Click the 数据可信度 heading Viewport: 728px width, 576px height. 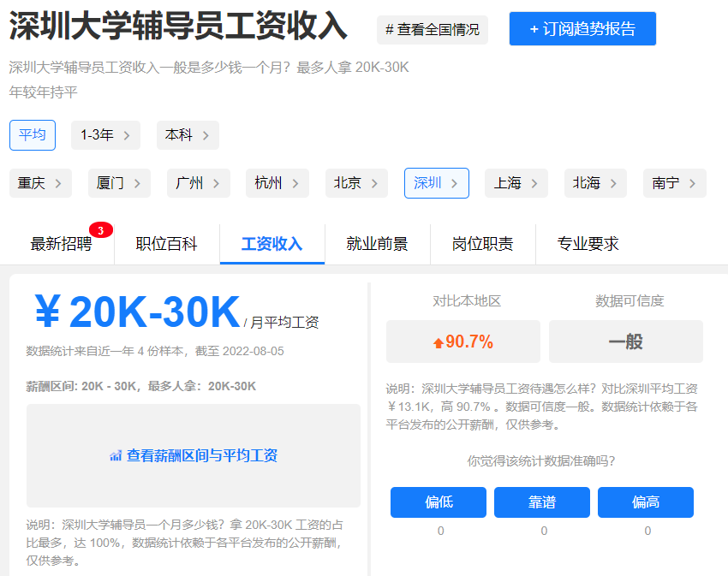pyautogui.click(x=630, y=300)
